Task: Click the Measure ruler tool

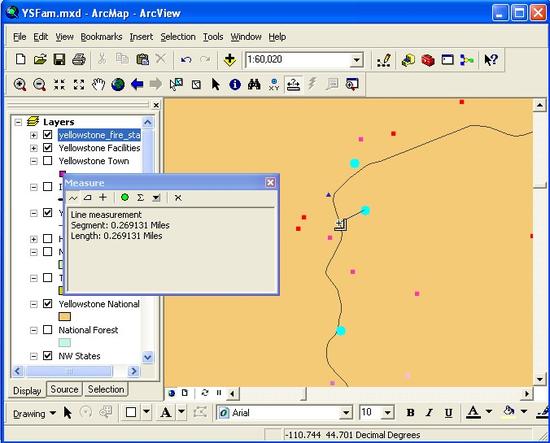Action: pyautogui.click(x=293, y=84)
